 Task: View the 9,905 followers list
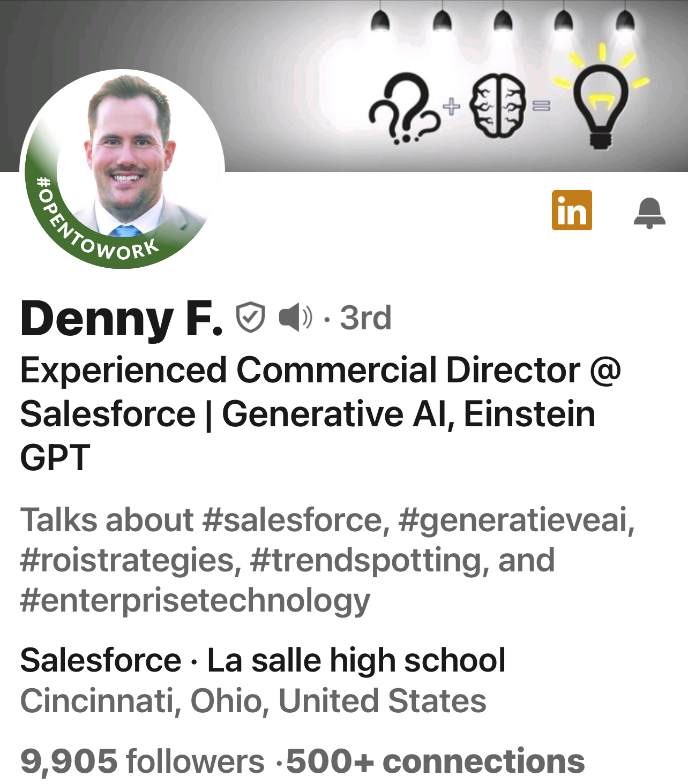(143, 761)
